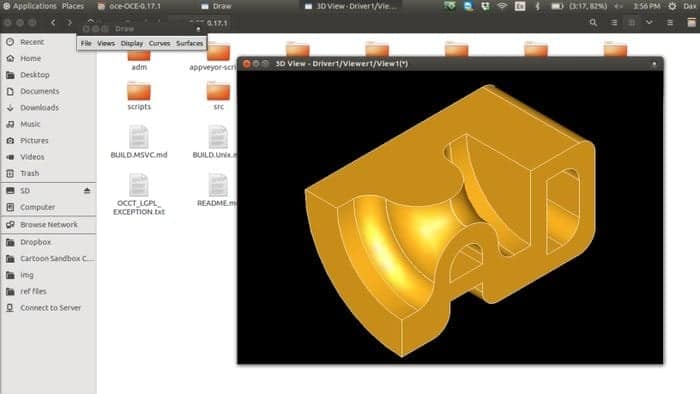Click the search icon in file manager toolbar
Viewport: 700px width, 394px height.
[593, 22]
